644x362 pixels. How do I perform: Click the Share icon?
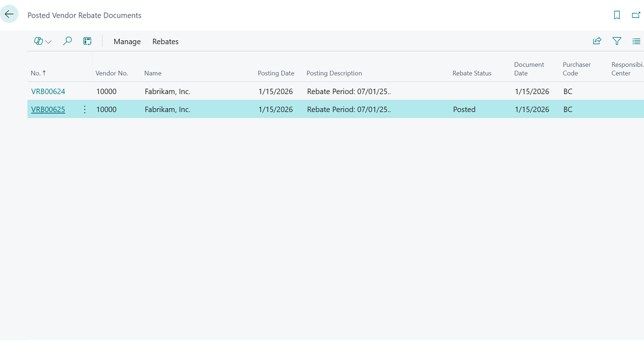(597, 41)
